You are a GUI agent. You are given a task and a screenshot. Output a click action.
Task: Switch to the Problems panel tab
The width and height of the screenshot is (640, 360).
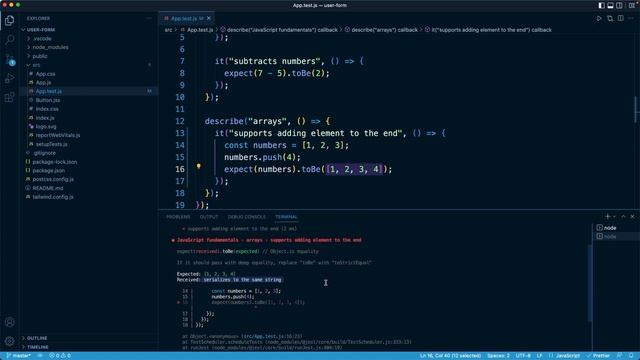coord(178,217)
